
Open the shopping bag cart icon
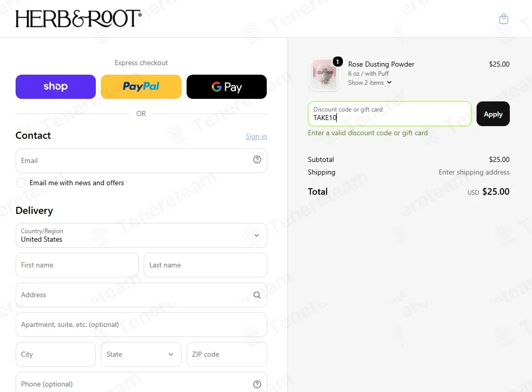[503, 19]
